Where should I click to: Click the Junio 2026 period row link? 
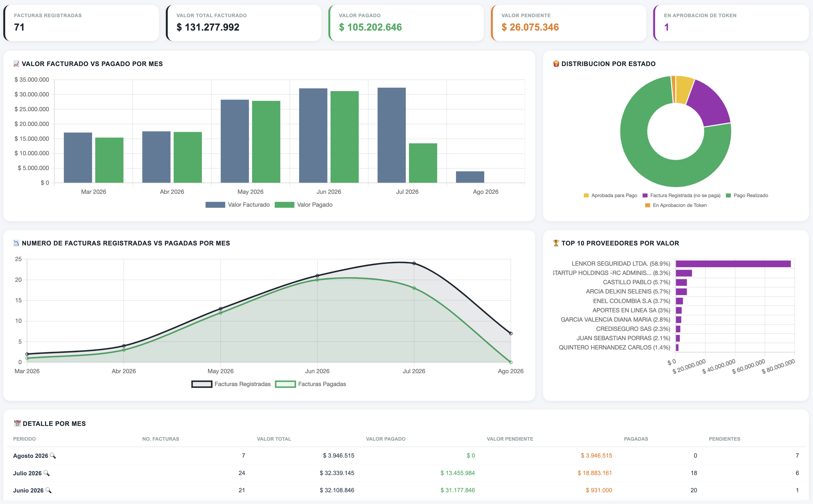click(28, 490)
